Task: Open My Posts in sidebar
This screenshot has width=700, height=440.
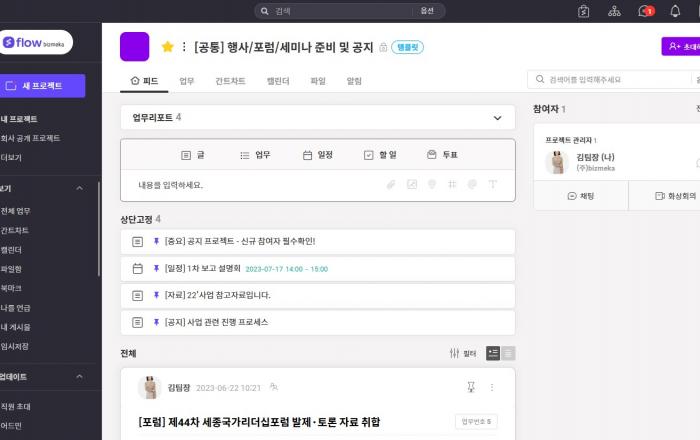Action: [x=15, y=327]
